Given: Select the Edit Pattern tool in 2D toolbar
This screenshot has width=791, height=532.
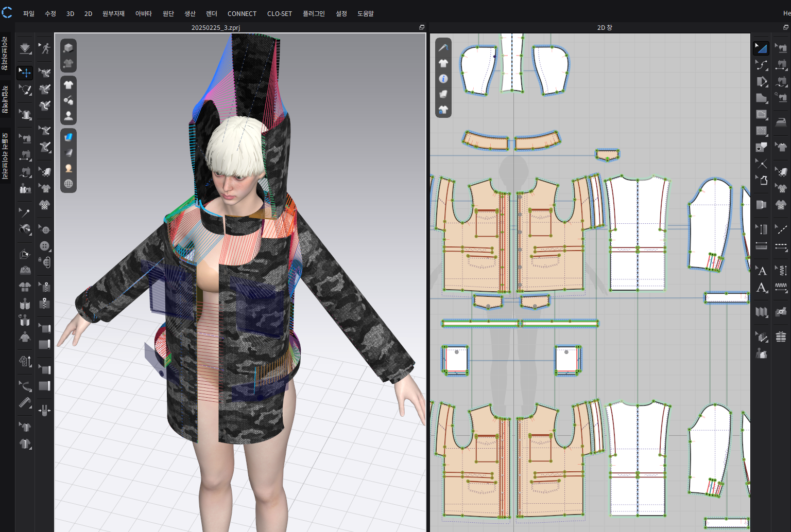Looking at the screenshot, I should [x=761, y=48].
